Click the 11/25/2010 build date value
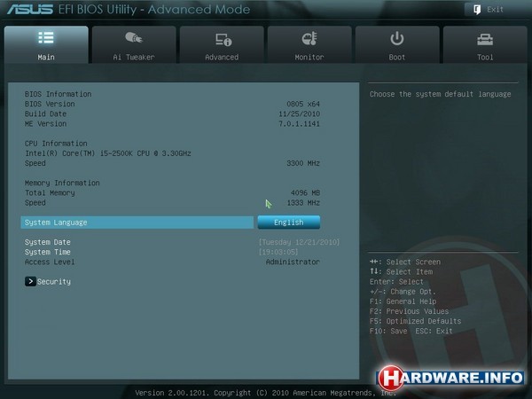The image size is (532, 399). coord(300,113)
